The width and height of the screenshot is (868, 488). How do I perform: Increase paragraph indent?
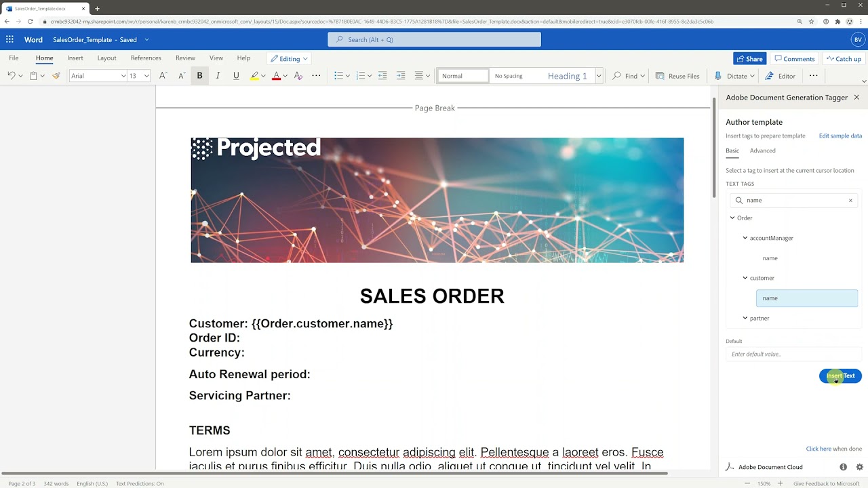click(x=401, y=76)
